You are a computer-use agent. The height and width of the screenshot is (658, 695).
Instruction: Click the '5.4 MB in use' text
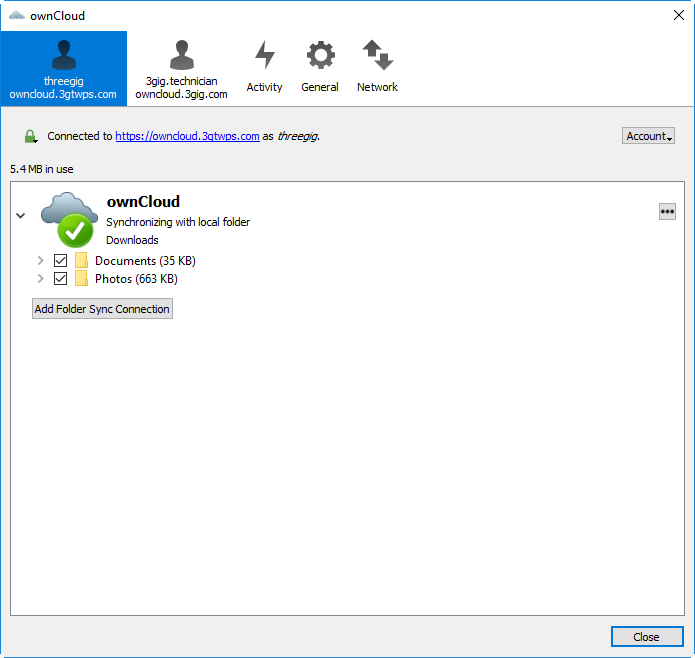point(42,169)
